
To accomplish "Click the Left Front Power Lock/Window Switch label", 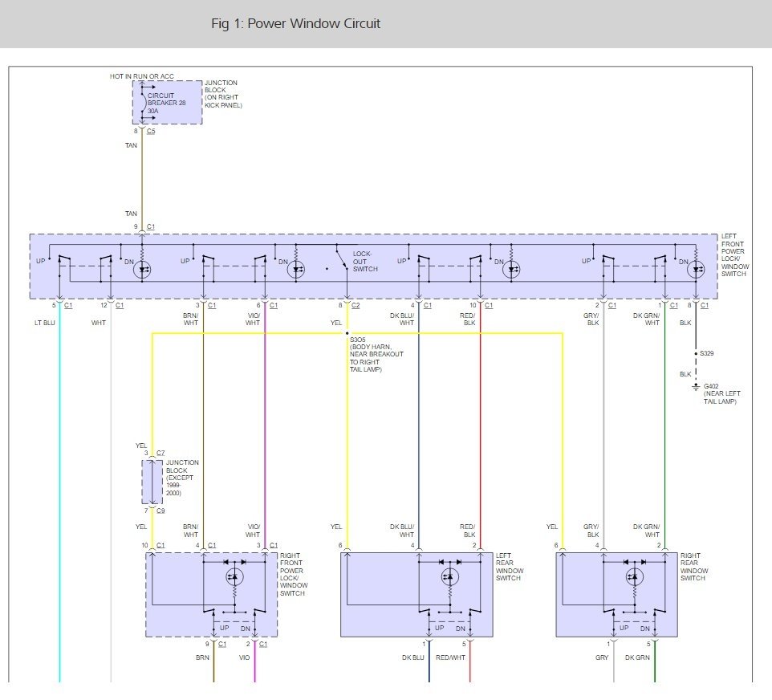I will (x=734, y=255).
